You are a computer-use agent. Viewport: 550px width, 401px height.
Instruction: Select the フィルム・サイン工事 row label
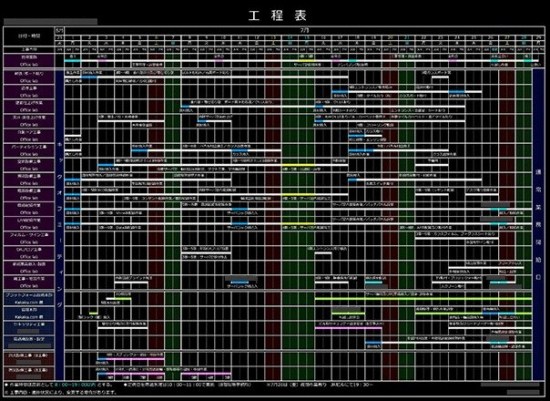click(x=29, y=235)
